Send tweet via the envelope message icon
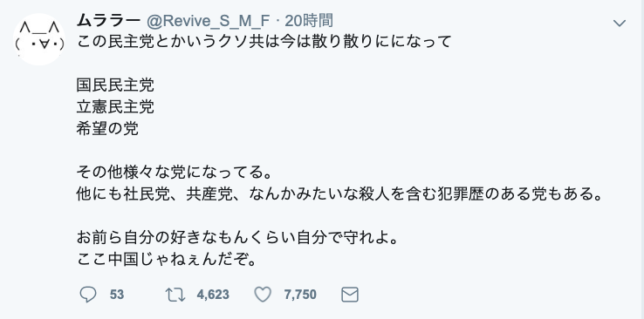Screen dimensions: 644x319 click(x=350, y=295)
